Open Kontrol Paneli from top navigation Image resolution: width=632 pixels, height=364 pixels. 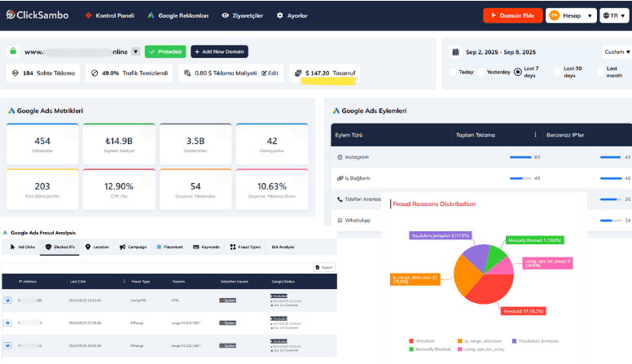(x=110, y=15)
